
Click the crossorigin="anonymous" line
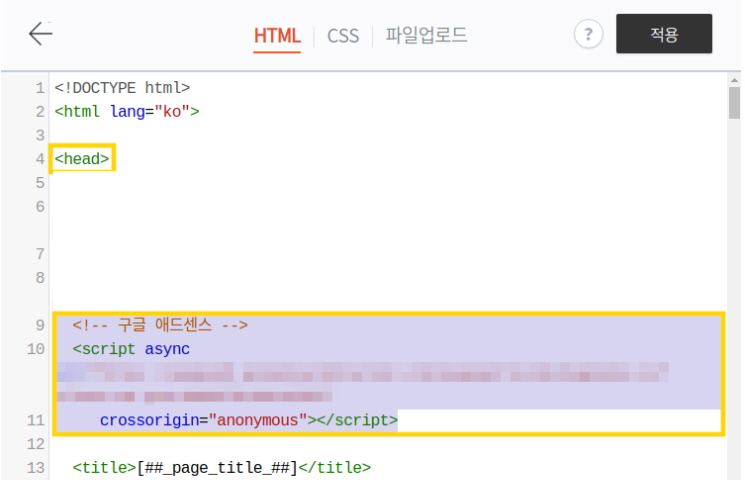pyautogui.click(x=248, y=421)
